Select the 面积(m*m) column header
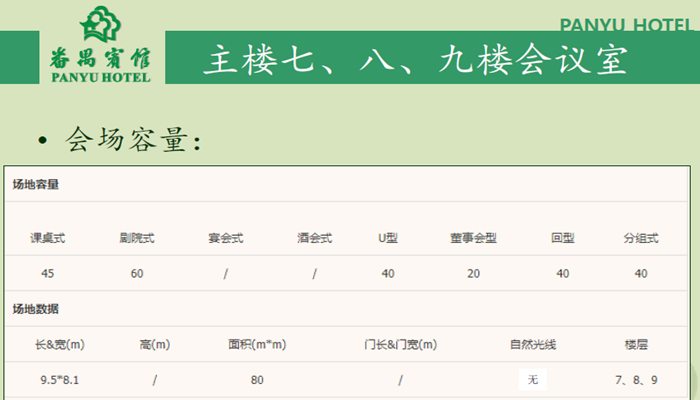The height and width of the screenshot is (400, 700). [x=257, y=345]
